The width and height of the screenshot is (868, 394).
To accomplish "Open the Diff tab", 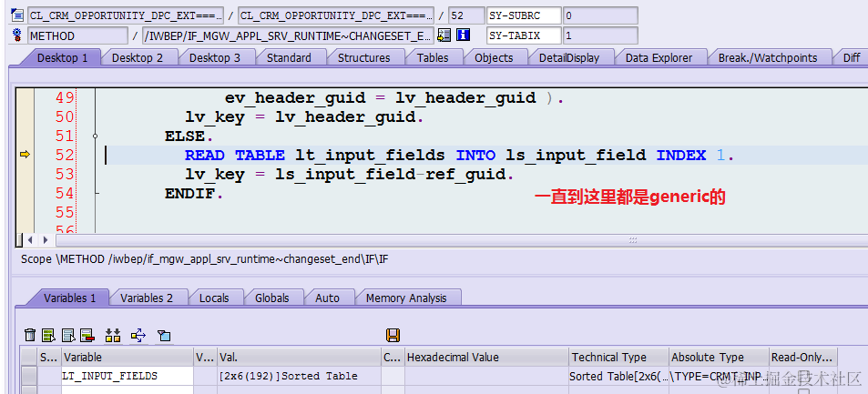I will pos(852,57).
